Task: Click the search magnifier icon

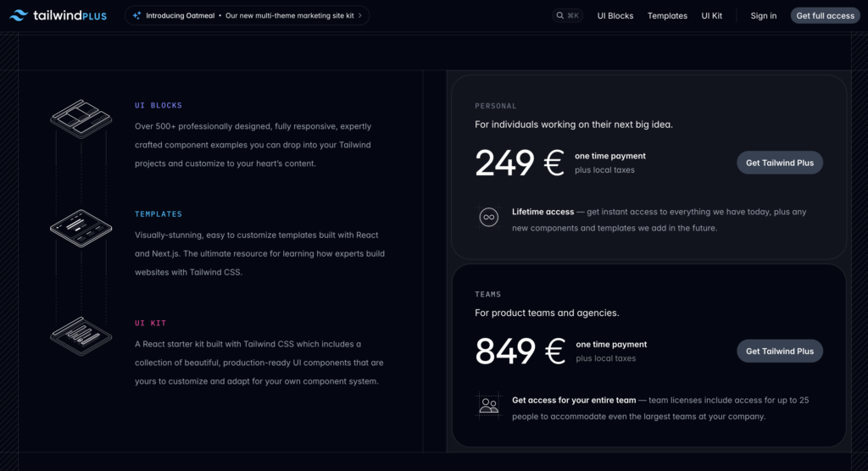Action: 561,15
